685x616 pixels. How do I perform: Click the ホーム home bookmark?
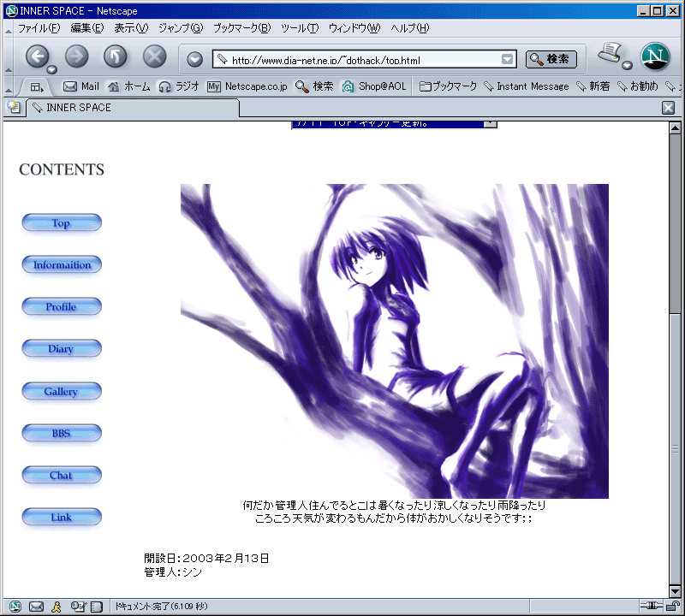(129, 86)
